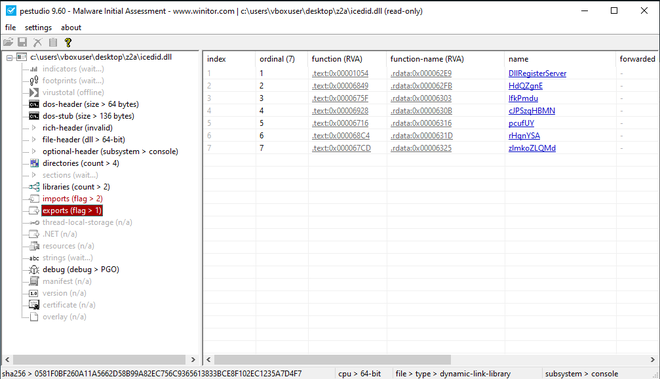Select the imports (flag > 2) tree item
660x379 pixels.
click(x=72, y=199)
